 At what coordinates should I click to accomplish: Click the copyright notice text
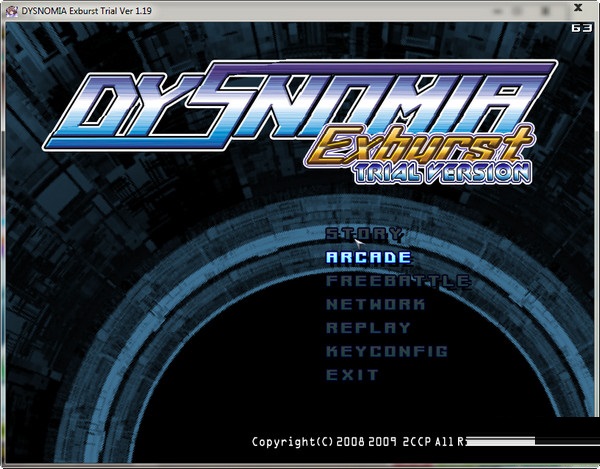[x=360, y=442]
